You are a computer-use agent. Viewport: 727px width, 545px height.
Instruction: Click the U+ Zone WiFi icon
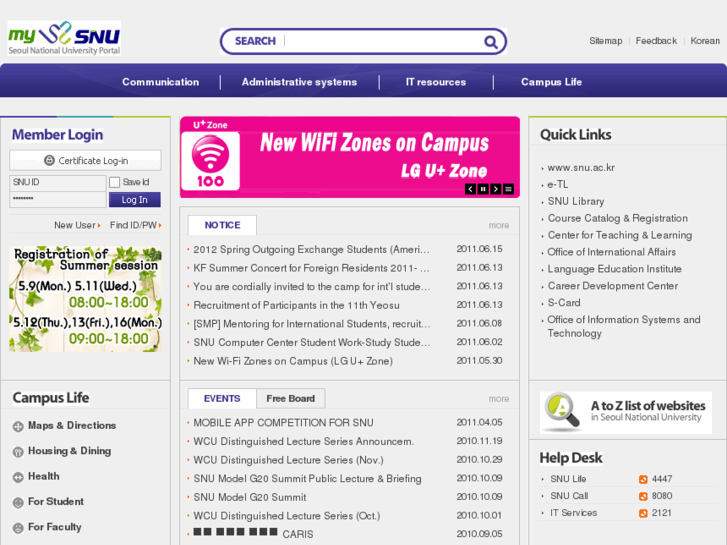tap(210, 161)
